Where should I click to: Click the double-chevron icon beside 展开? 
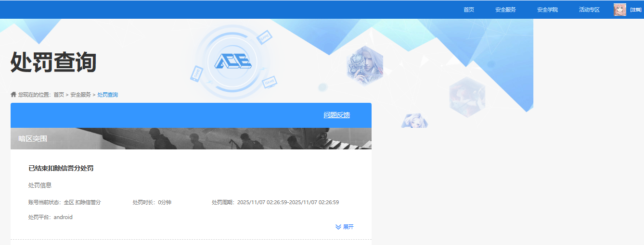[338, 227]
